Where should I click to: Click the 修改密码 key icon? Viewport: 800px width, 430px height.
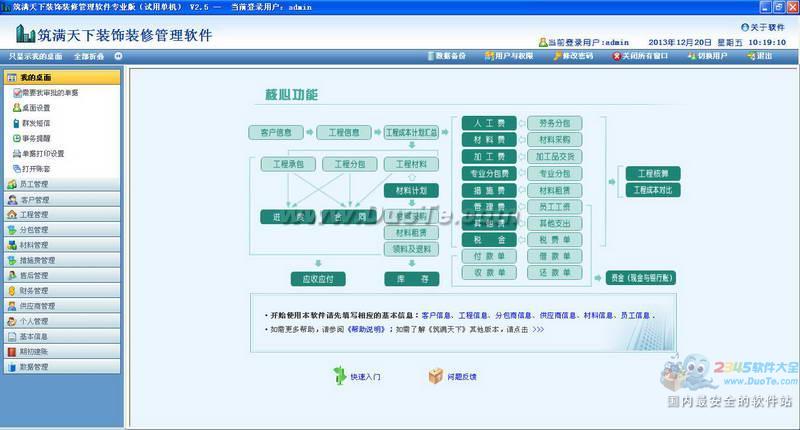click(x=557, y=56)
